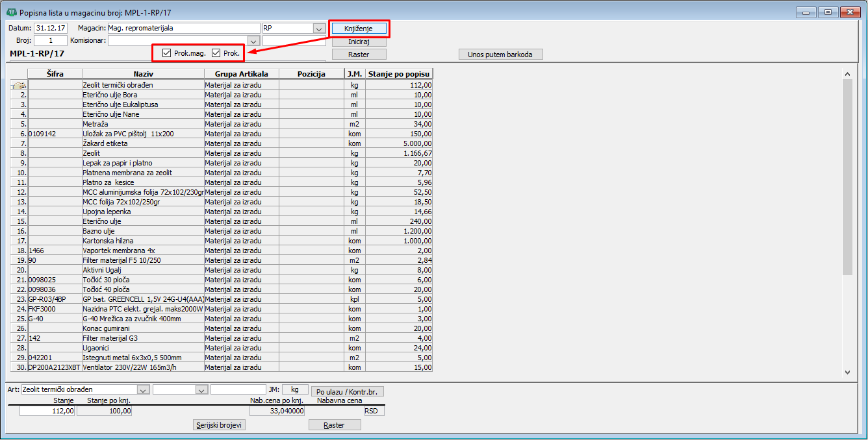The width and height of the screenshot is (868, 440).
Task: Click the Grupa Artikala column header
Action: coord(242,74)
